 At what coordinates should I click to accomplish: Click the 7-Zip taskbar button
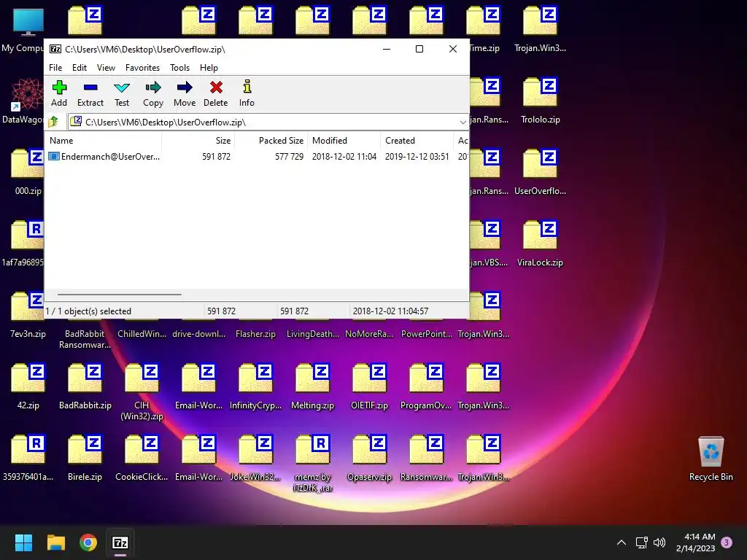(x=120, y=542)
